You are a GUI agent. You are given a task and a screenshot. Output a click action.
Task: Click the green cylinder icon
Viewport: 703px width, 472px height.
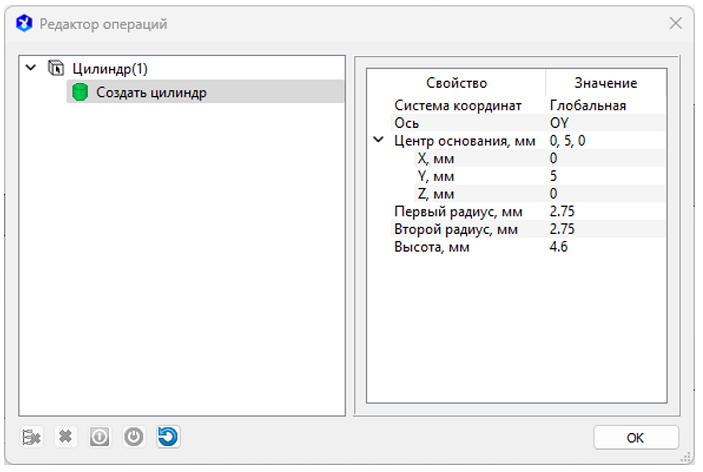81,92
